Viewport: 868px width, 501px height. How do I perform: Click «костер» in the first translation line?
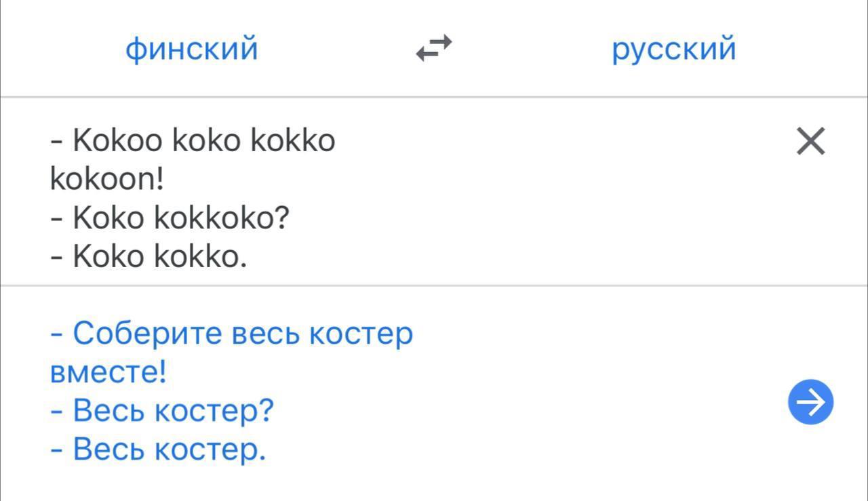point(360,334)
